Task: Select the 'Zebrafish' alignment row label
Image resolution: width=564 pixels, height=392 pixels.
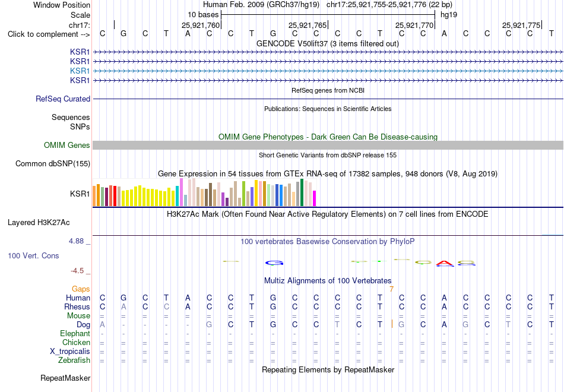Action: coord(74,361)
